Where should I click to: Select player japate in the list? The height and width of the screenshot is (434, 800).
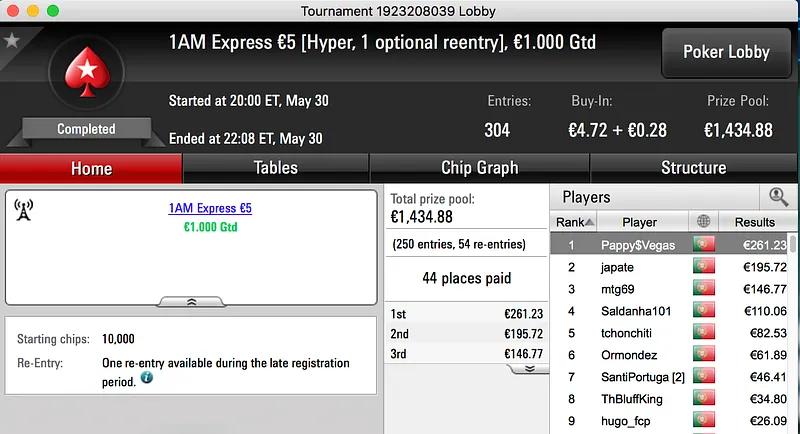pyautogui.click(x=620, y=267)
